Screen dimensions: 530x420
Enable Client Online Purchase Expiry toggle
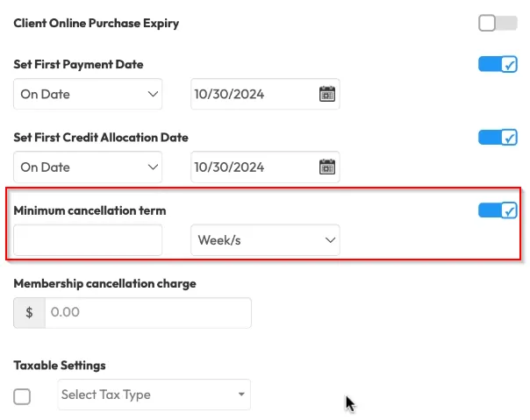click(x=498, y=23)
